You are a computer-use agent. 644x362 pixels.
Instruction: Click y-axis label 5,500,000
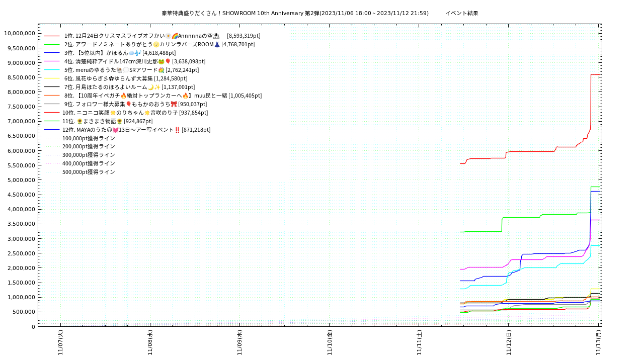(21, 165)
